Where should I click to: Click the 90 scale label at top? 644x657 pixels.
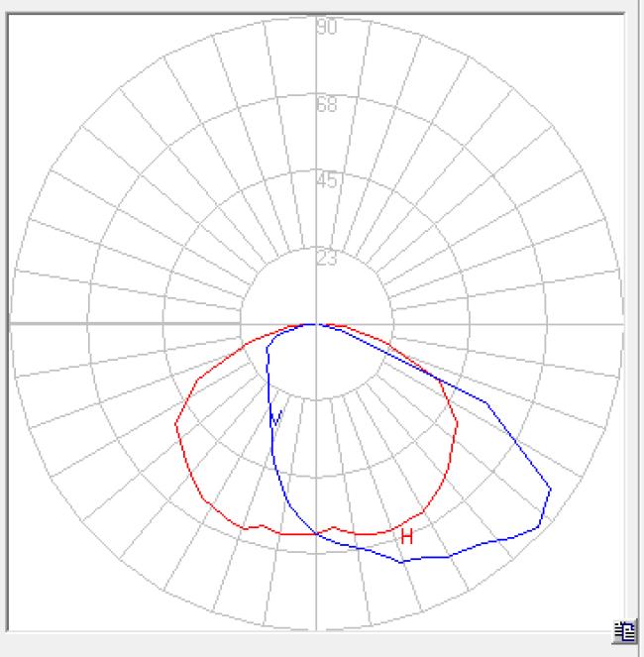tap(327, 28)
